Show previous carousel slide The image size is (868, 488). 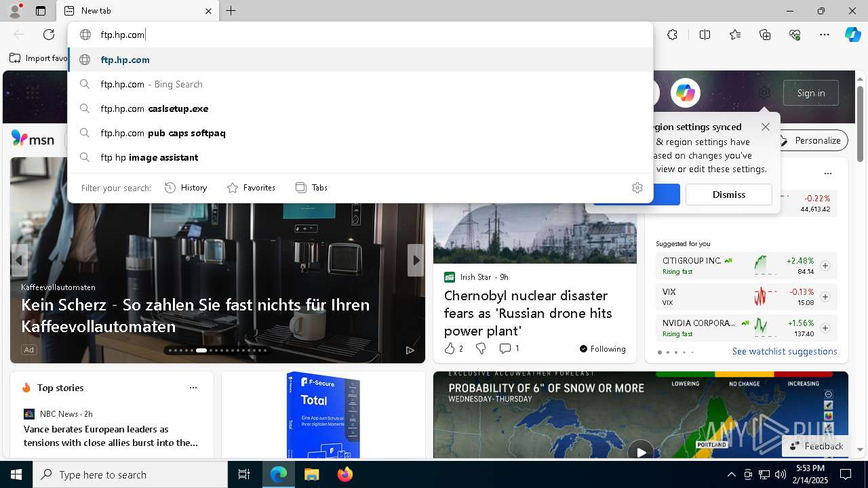tap(19, 260)
